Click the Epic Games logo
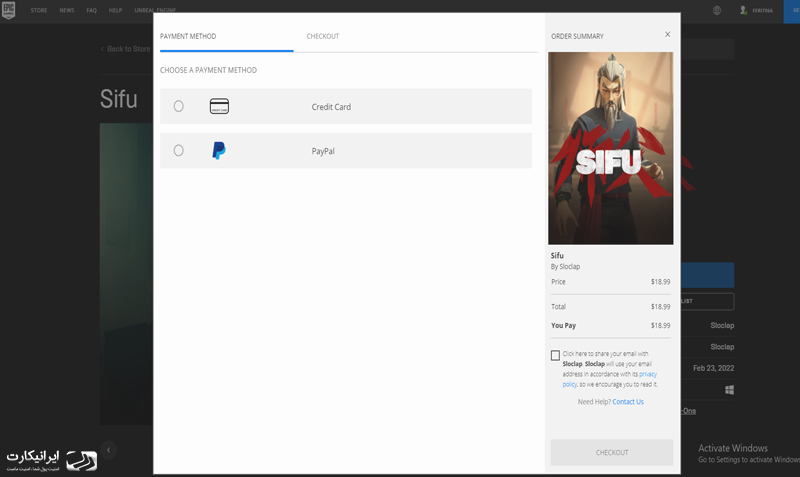 pyautogui.click(x=8, y=10)
